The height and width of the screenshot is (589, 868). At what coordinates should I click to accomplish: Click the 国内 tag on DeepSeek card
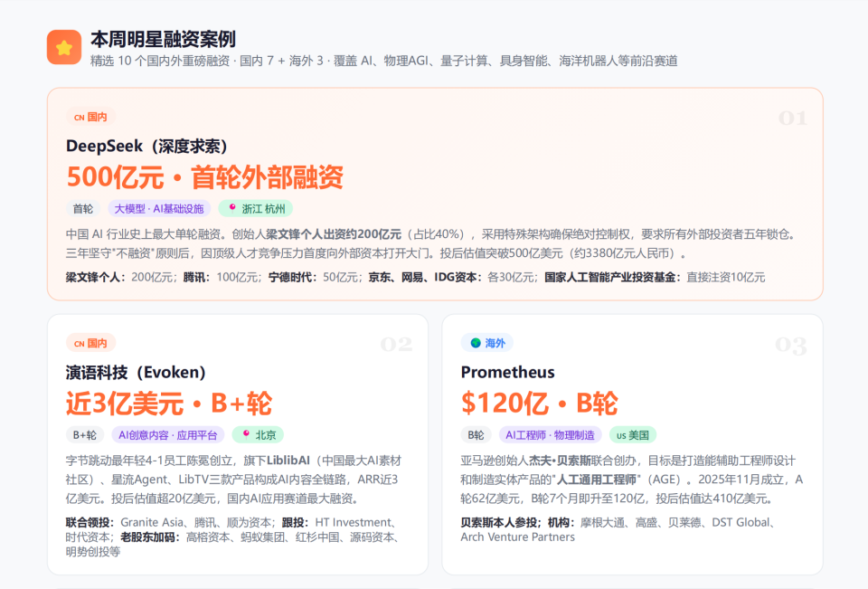90,117
